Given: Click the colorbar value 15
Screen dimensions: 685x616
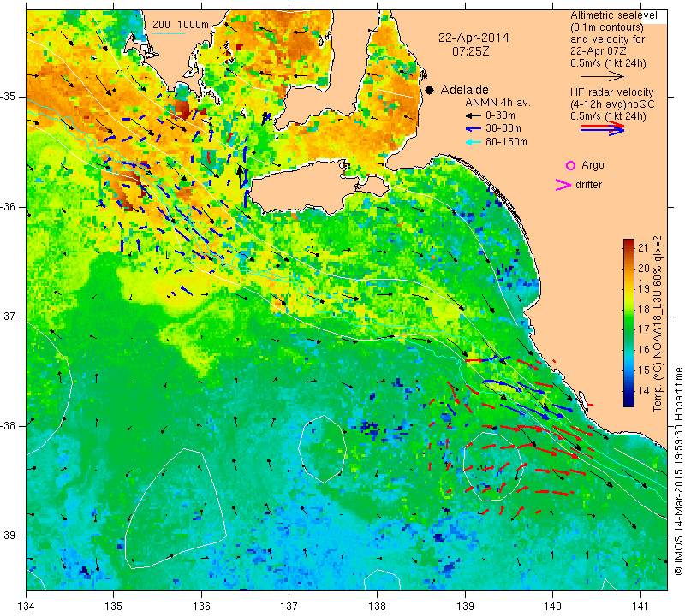Looking at the screenshot, I should [x=644, y=370].
